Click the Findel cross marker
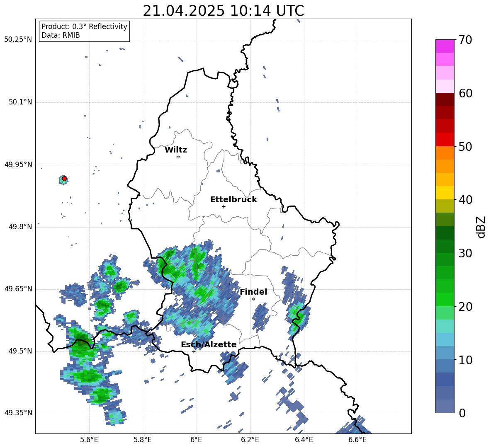 pos(253,299)
